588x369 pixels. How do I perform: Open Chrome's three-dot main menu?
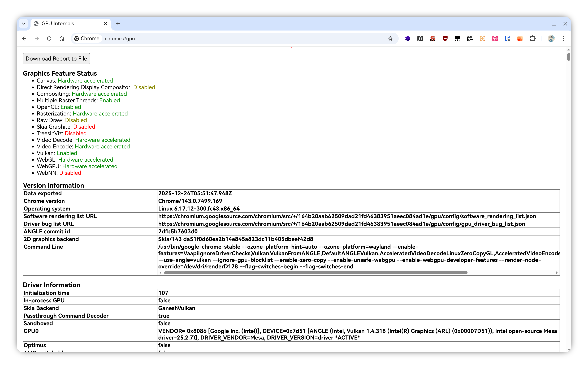(564, 38)
